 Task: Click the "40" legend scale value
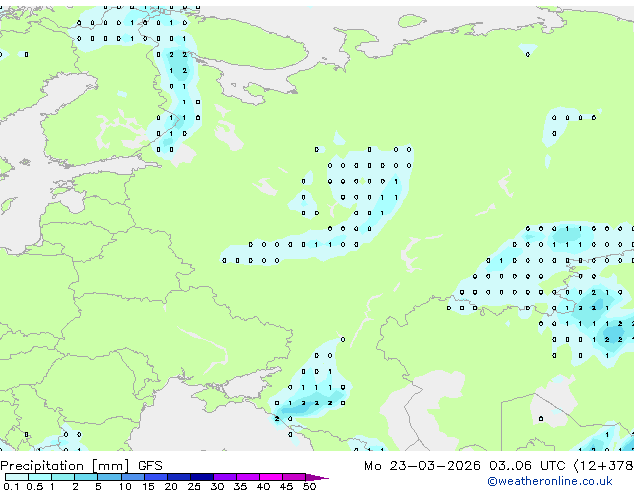pos(263,486)
